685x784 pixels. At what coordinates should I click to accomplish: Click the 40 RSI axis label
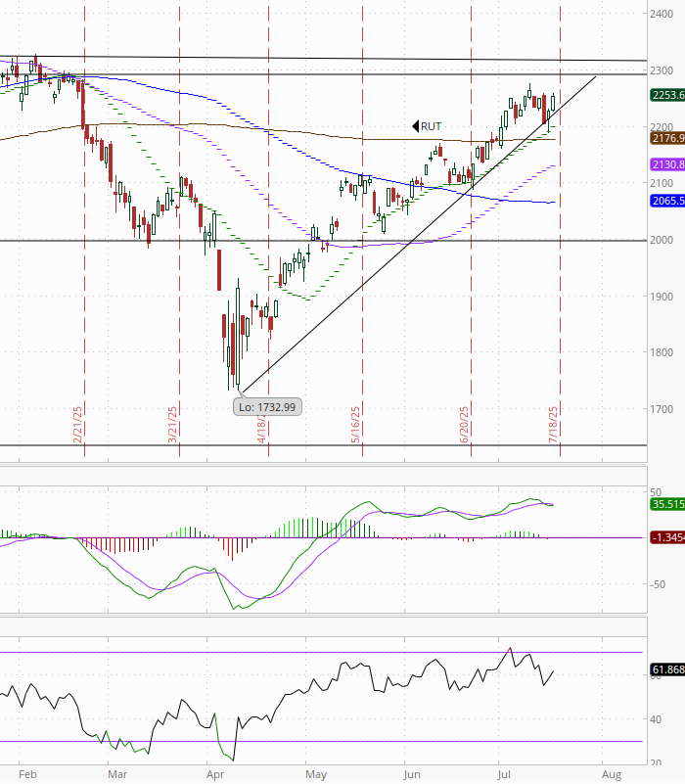[x=656, y=719]
